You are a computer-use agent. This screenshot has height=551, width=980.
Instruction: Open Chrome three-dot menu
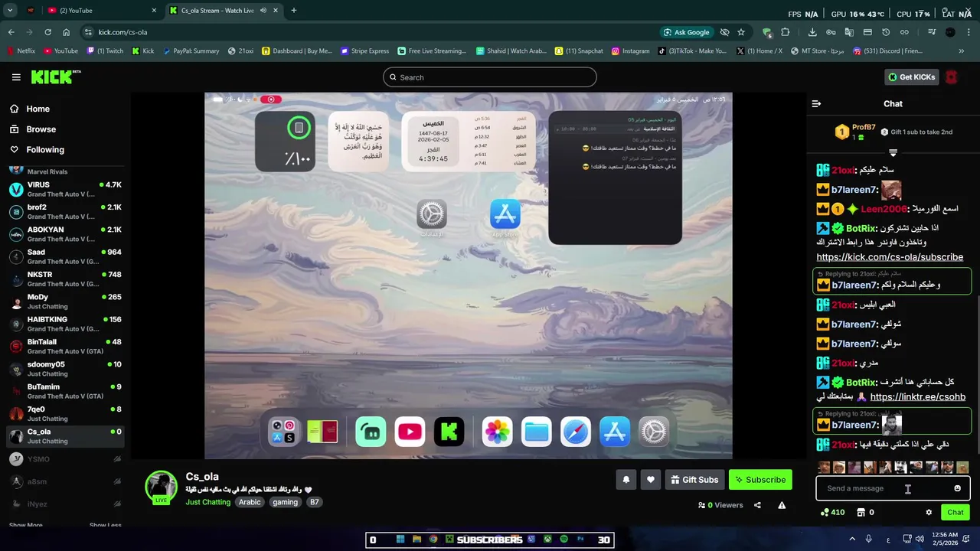969,32
